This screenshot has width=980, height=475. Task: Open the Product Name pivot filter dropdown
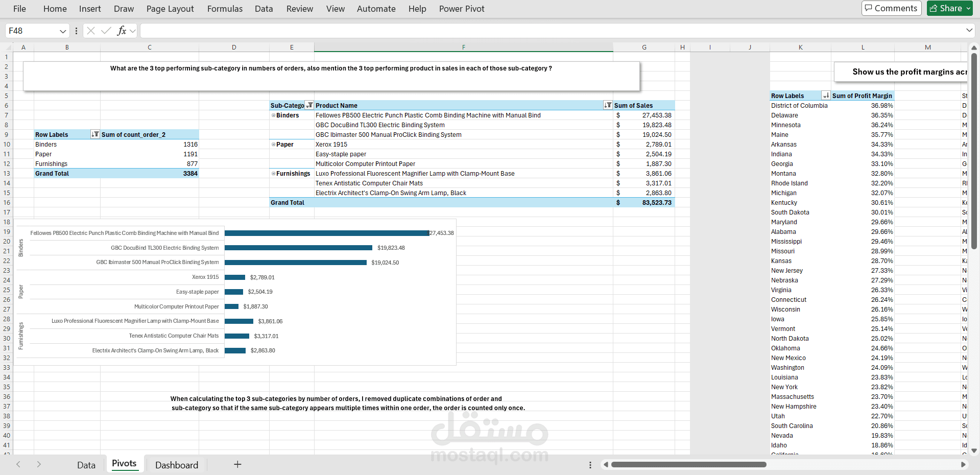pos(608,105)
